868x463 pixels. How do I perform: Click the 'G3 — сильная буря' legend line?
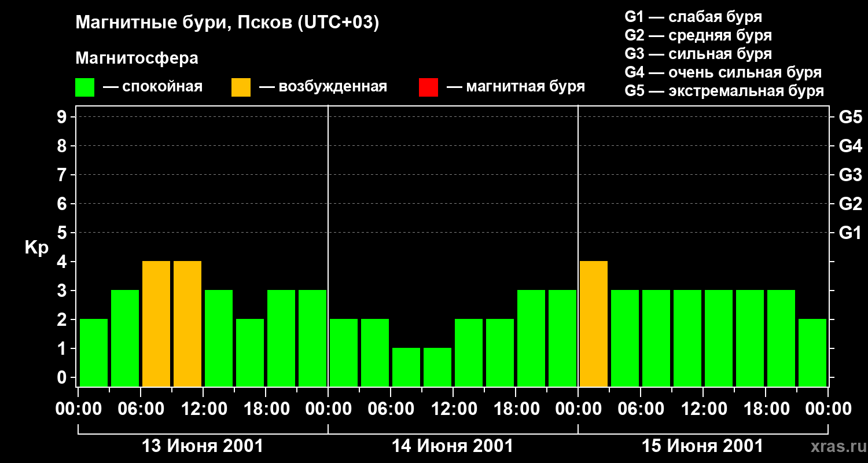[x=698, y=54]
